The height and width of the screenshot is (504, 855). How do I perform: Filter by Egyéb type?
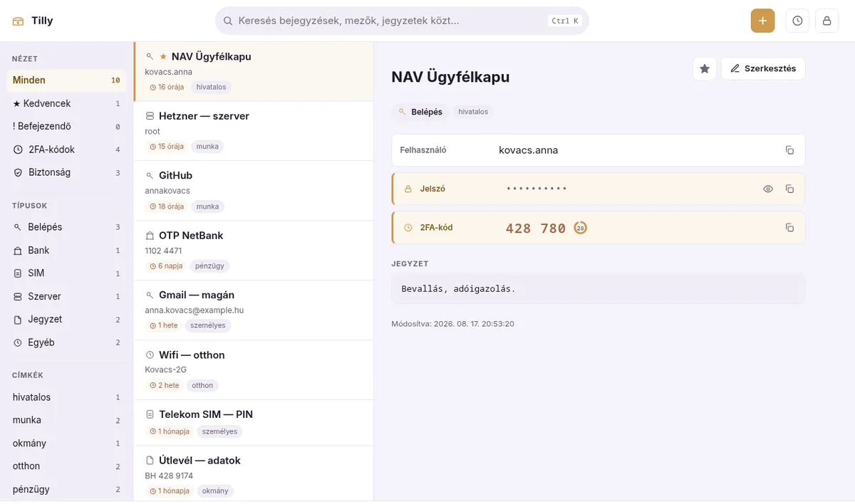tap(66, 342)
